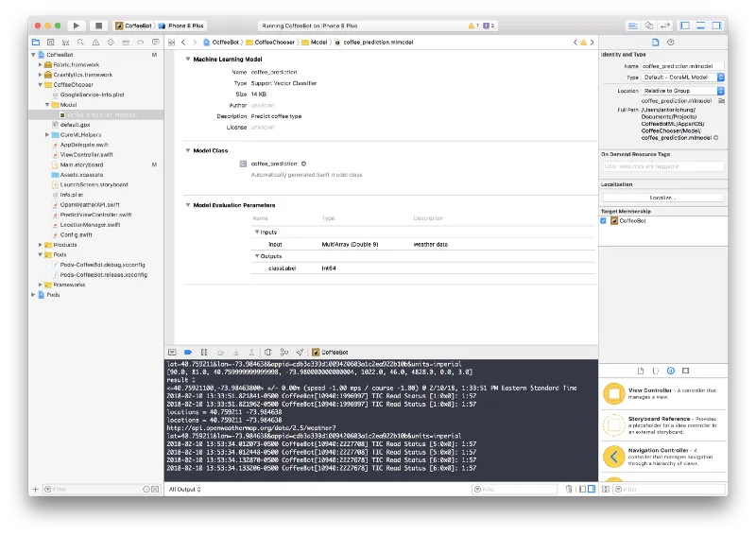The width and height of the screenshot is (756, 536).
Task: Toggle library icon grid view
Action: pyautogui.click(x=606, y=489)
